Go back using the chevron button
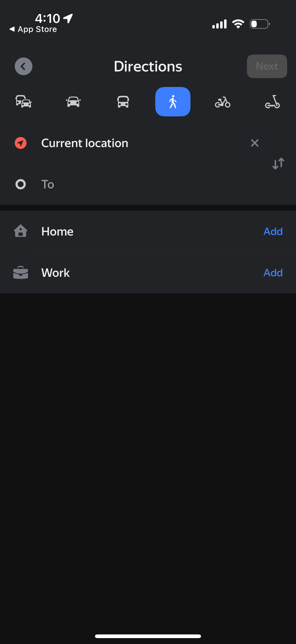 click(x=24, y=66)
